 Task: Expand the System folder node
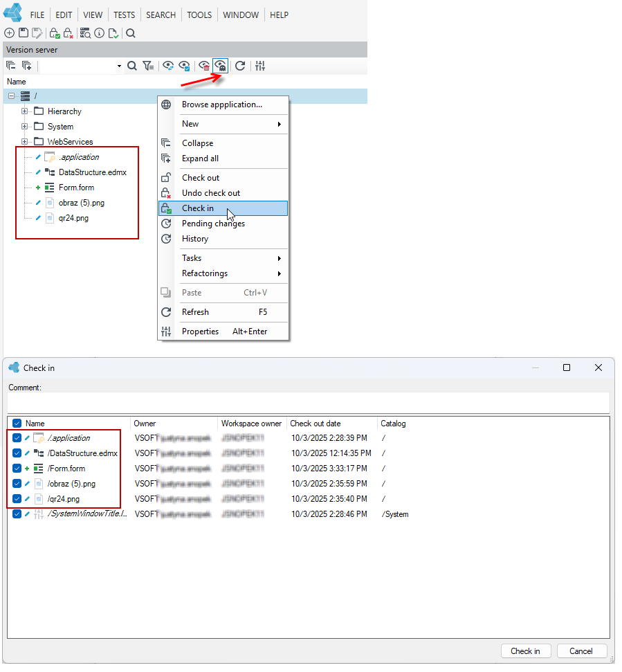(x=24, y=127)
